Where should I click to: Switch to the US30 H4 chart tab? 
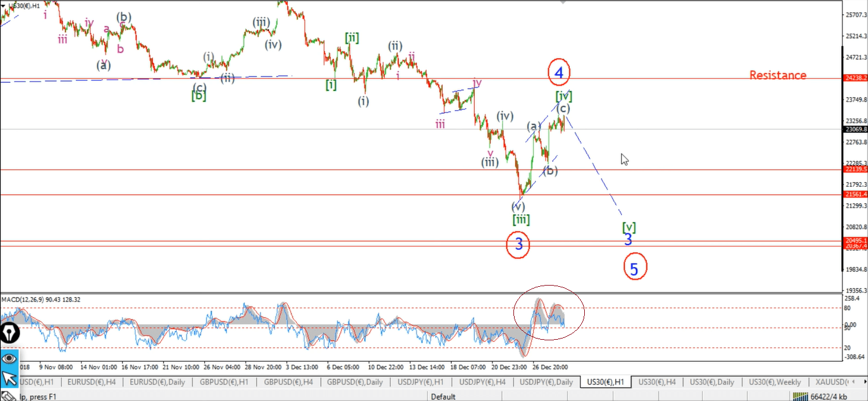click(x=657, y=382)
